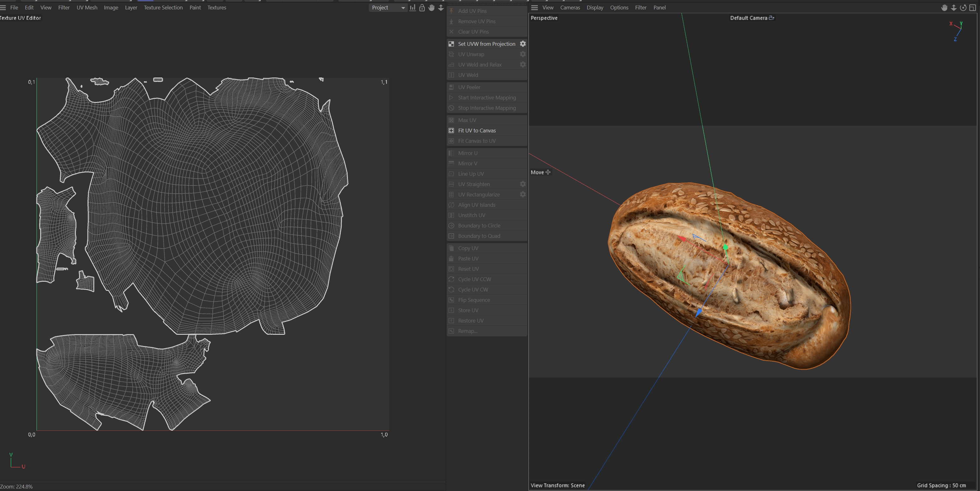Image resolution: width=980 pixels, height=491 pixels.
Task: Click the green Y-axis handle on bread gizmo
Action: pyautogui.click(x=726, y=248)
